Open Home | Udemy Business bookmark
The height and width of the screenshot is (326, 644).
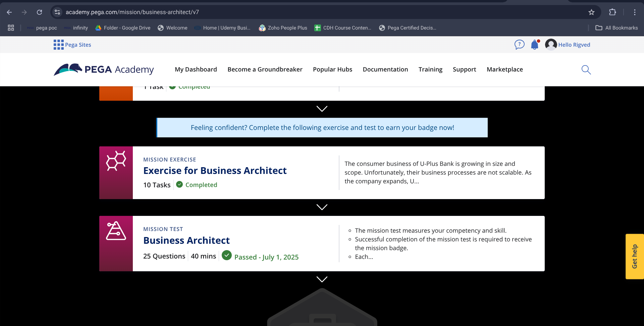coord(222,28)
